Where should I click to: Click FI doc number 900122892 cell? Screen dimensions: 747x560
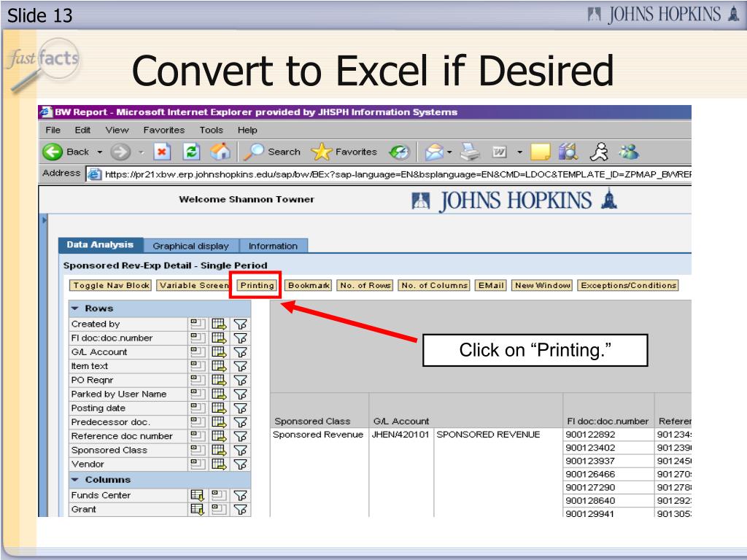(x=608, y=435)
